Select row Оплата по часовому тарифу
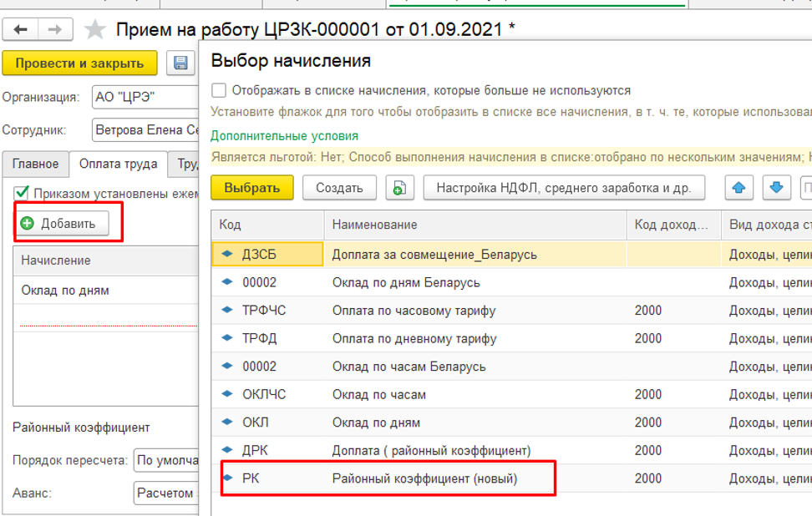This screenshot has width=812, height=516. (511, 311)
